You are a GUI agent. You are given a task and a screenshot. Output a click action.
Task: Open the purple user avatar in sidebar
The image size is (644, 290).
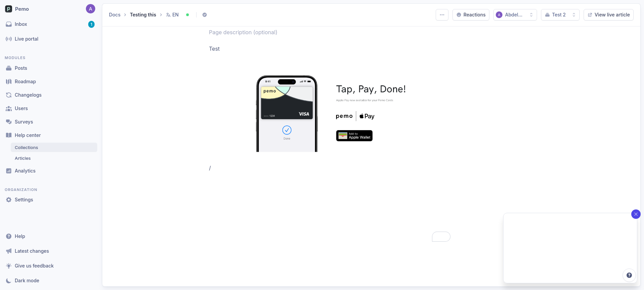tap(90, 9)
